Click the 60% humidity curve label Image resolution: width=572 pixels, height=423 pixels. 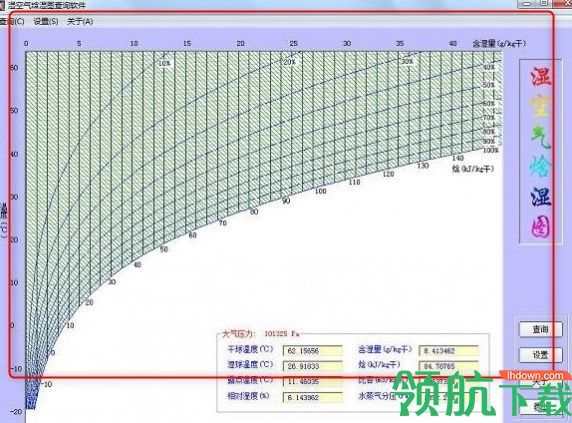click(489, 104)
